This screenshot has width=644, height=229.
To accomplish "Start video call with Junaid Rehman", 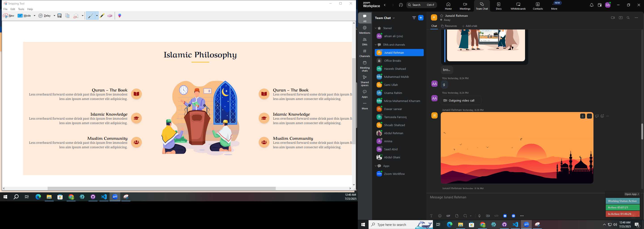I will (613, 18).
